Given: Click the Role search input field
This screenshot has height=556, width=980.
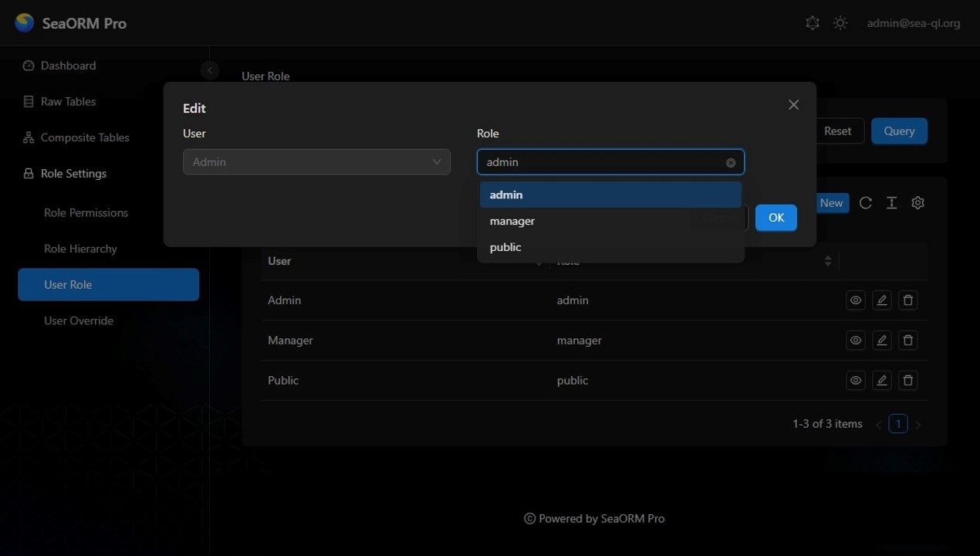Looking at the screenshot, I should tap(602, 163).
